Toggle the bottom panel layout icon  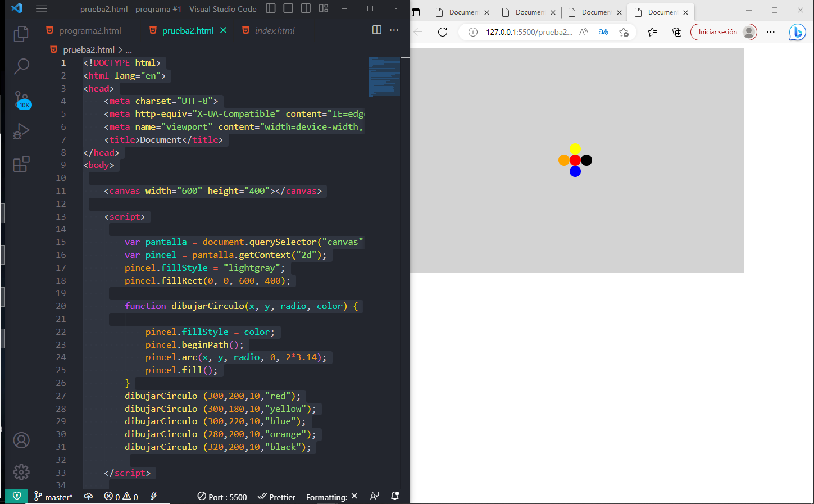pyautogui.click(x=288, y=8)
